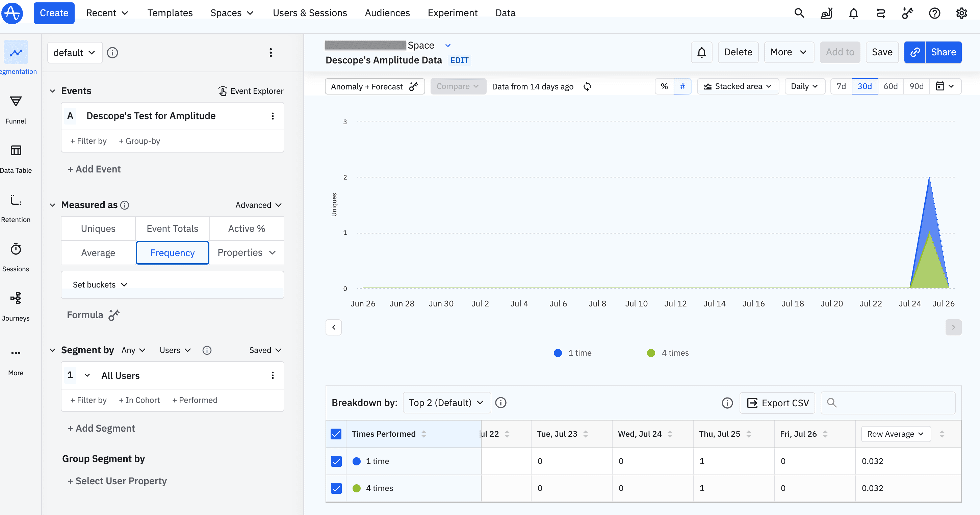The image size is (980, 515).
Task: Click the Export CSV button
Action: pos(777,403)
